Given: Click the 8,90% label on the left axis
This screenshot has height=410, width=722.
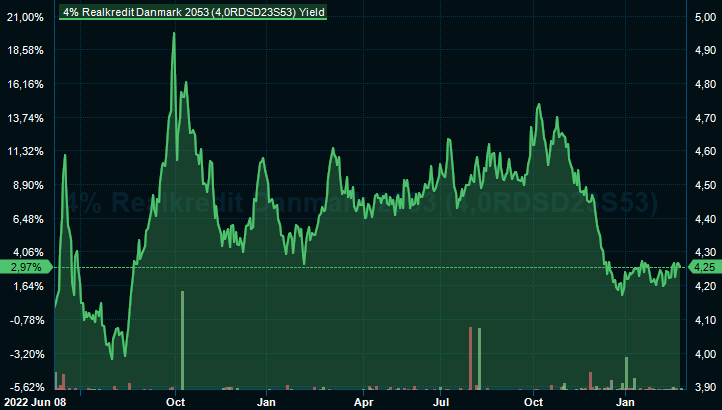Looking at the screenshot, I should 26,185.
